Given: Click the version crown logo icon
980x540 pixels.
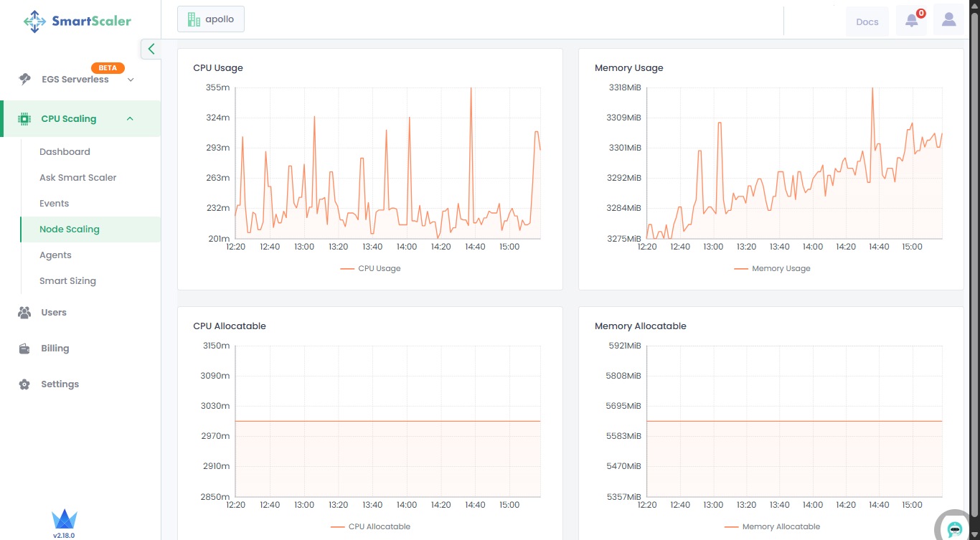Looking at the screenshot, I should click(x=64, y=520).
